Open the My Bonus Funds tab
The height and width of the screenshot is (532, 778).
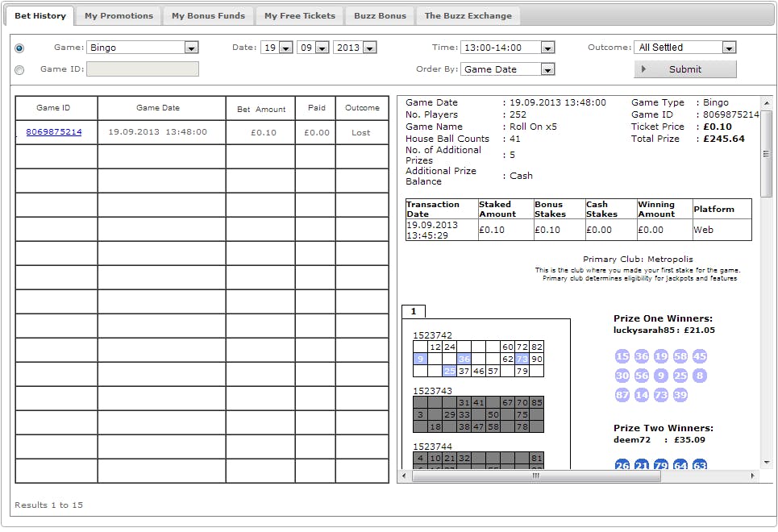click(x=208, y=16)
